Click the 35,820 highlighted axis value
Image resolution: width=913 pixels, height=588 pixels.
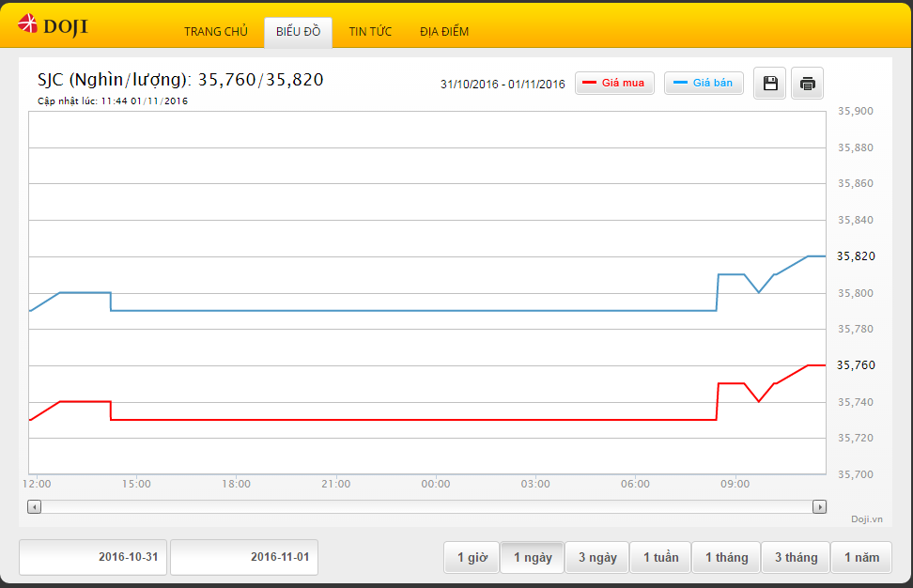pyautogui.click(x=856, y=256)
